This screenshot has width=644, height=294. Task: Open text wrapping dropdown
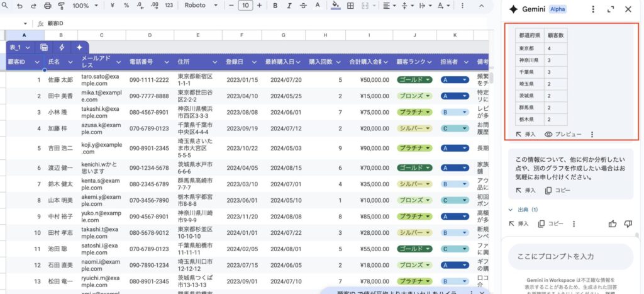(425, 6)
